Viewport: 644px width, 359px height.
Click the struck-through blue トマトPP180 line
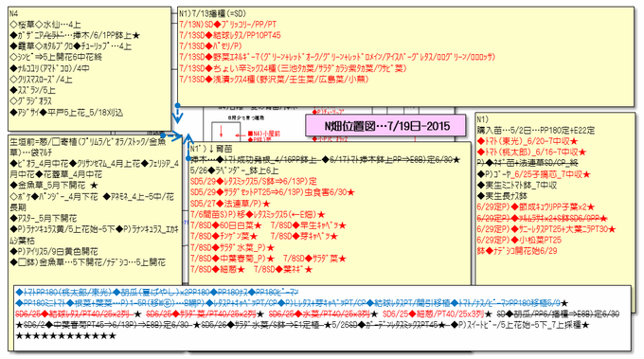(x=157, y=292)
